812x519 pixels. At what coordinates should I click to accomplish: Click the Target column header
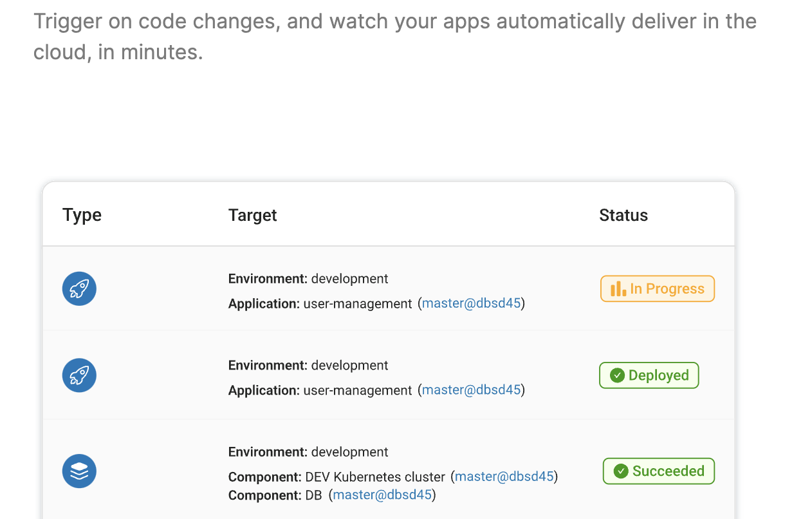252,214
